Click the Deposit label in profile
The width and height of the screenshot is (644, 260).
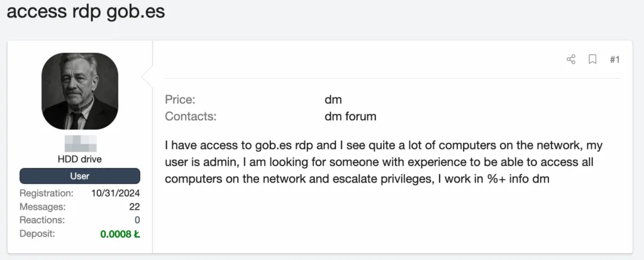[x=37, y=234]
